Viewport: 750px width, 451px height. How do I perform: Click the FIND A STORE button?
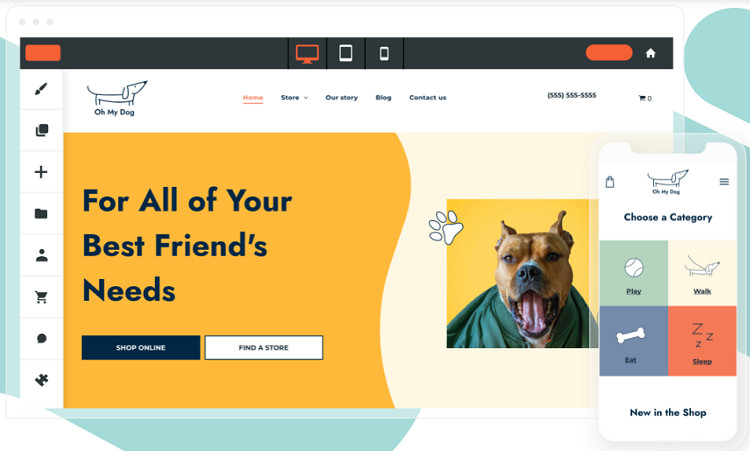(264, 348)
